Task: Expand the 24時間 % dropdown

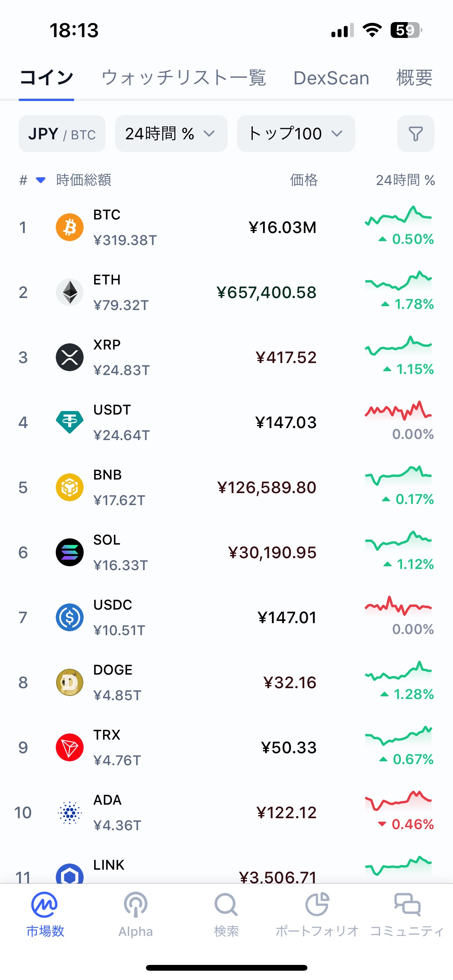Action: pos(171,134)
